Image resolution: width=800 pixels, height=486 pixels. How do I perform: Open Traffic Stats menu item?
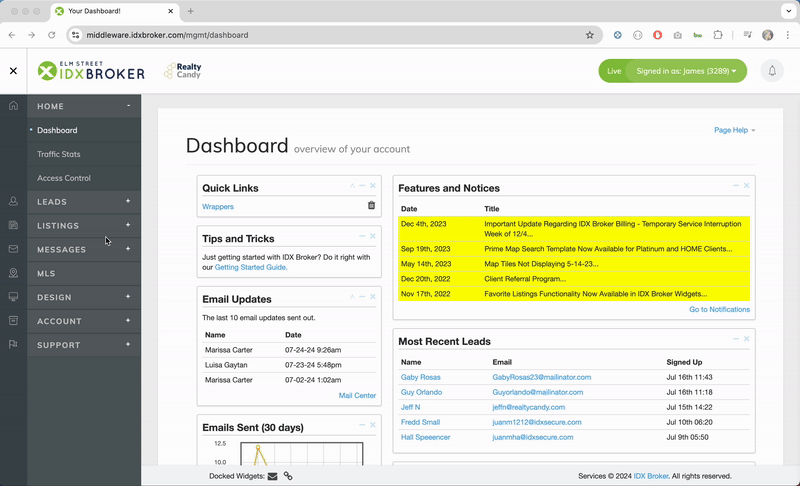59,154
